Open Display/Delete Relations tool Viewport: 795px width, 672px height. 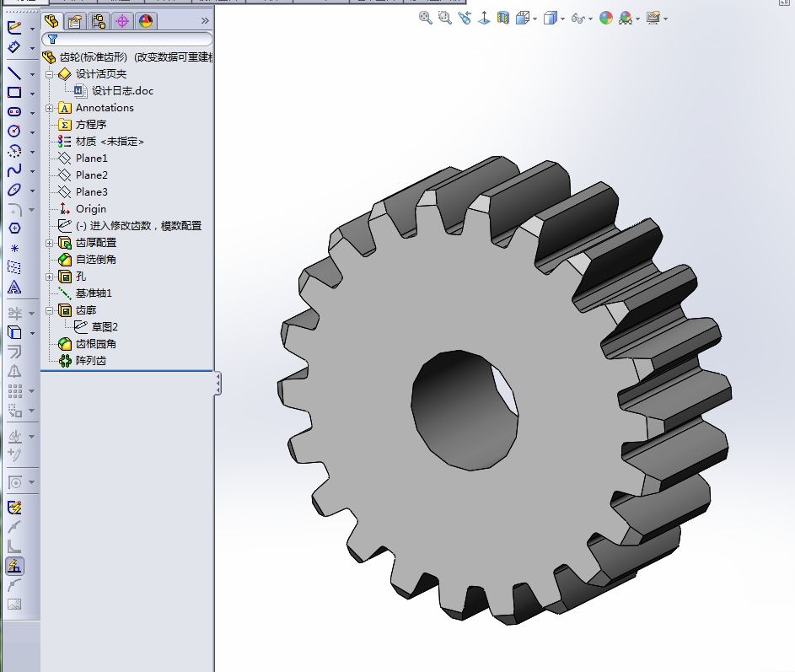click(x=14, y=436)
